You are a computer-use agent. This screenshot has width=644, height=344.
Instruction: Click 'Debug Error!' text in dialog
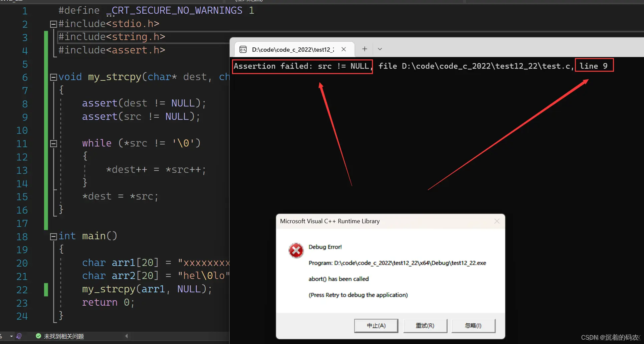[325, 247]
